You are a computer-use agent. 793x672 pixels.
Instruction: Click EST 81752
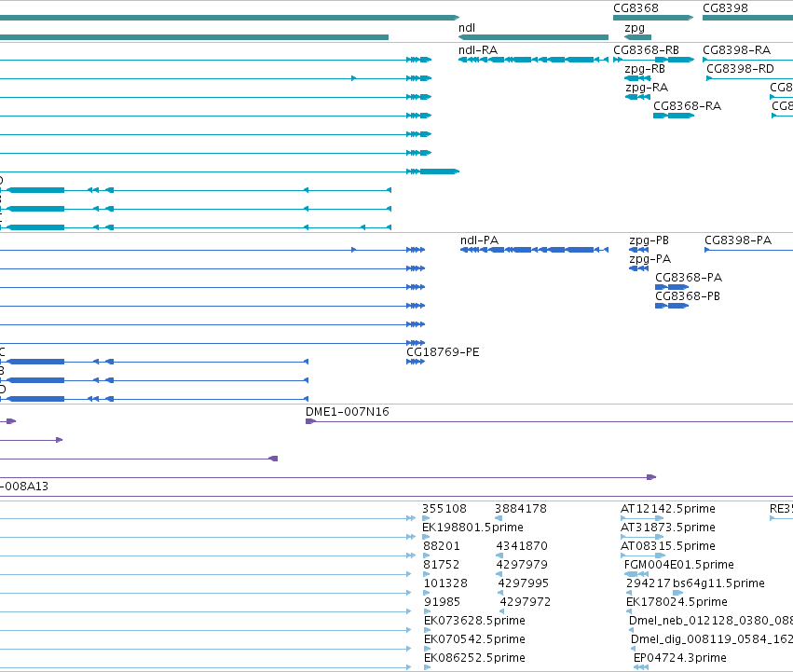(x=427, y=574)
